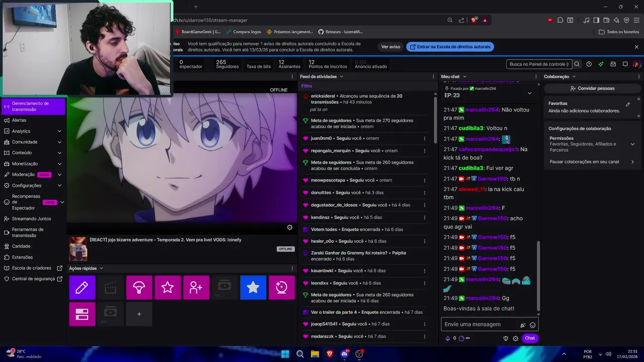Click the Busca no Painel de controle field
644x362 pixels.
(x=539, y=64)
